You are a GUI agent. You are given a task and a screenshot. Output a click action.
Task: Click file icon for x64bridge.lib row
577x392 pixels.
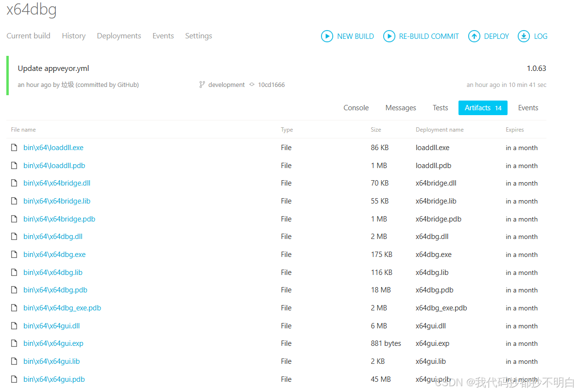[x=14, y=201]
